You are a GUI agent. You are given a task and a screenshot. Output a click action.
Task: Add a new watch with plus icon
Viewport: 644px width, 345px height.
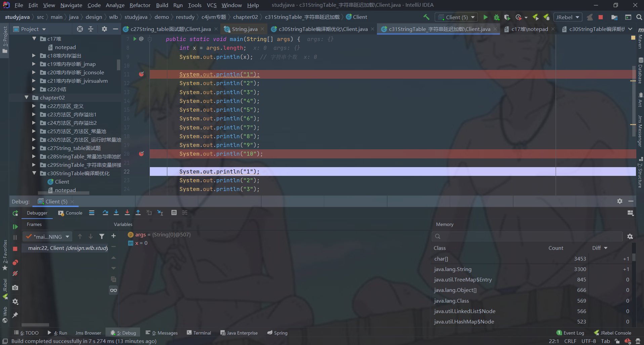114,236
